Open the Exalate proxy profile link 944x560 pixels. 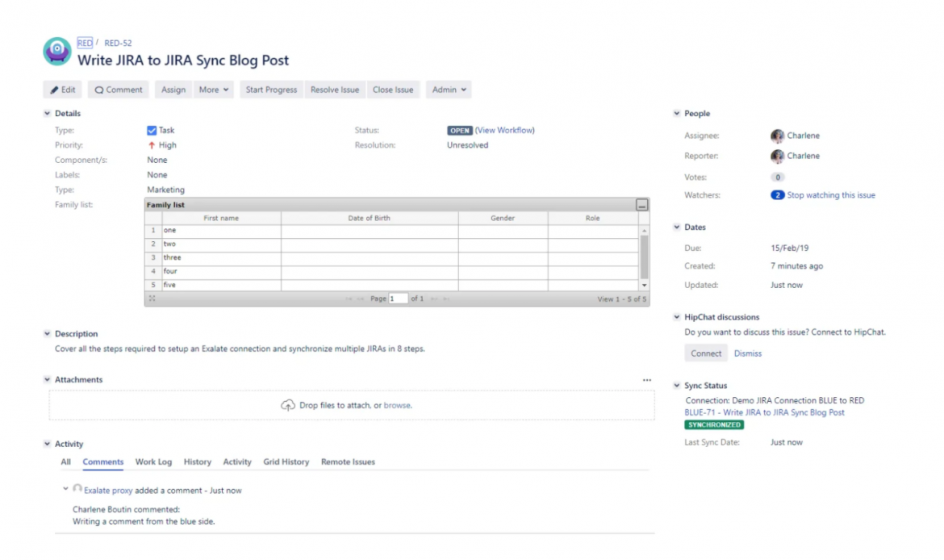tap(108, 491)
